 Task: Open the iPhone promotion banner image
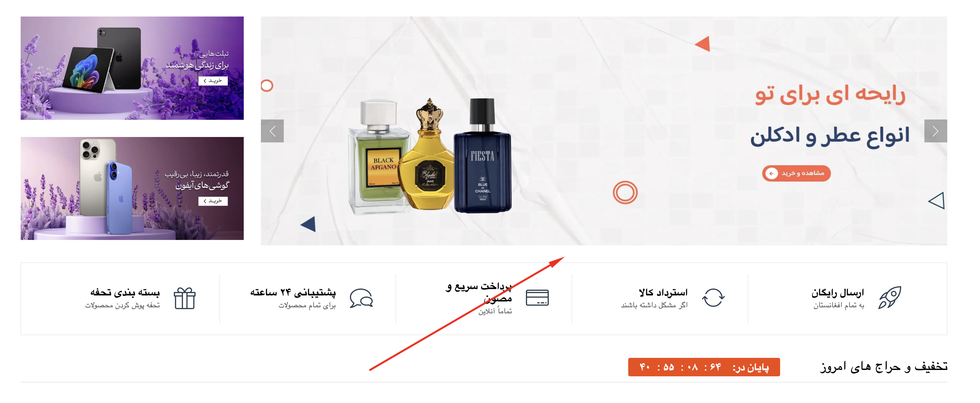point(132,188)
